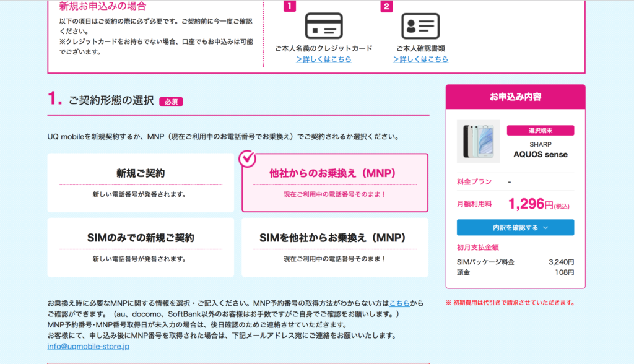Select '他社からのお乗換え（MNP）' option
Screen dimensions: 634x364
coord(335,183)
